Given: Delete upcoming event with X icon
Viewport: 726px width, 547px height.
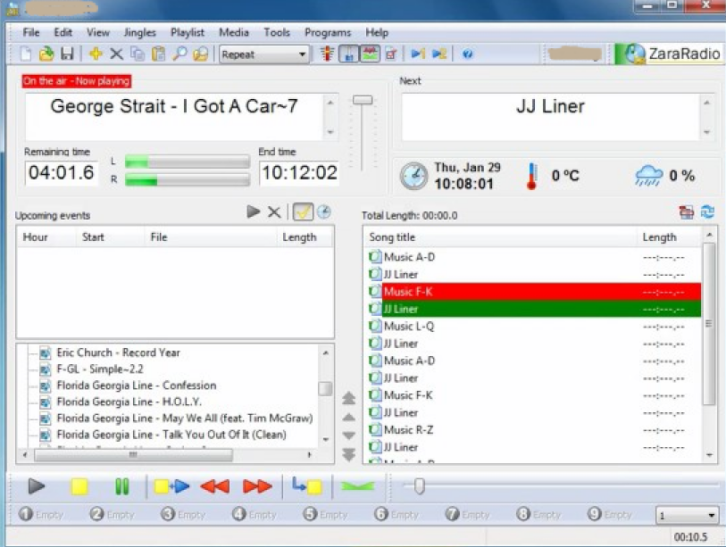Looking at the screenshot, I should [x=274, y=213].
